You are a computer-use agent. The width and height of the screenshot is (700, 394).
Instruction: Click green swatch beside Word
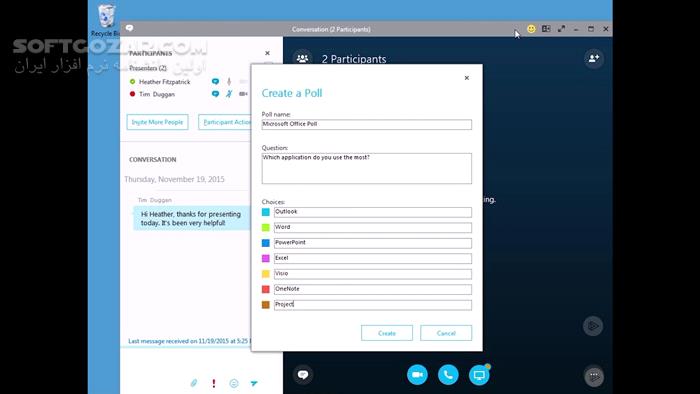click(x=266, y=228)
